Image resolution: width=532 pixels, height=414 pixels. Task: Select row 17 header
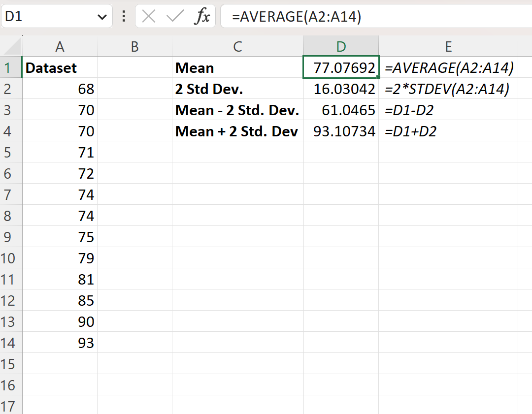[11, 407]
